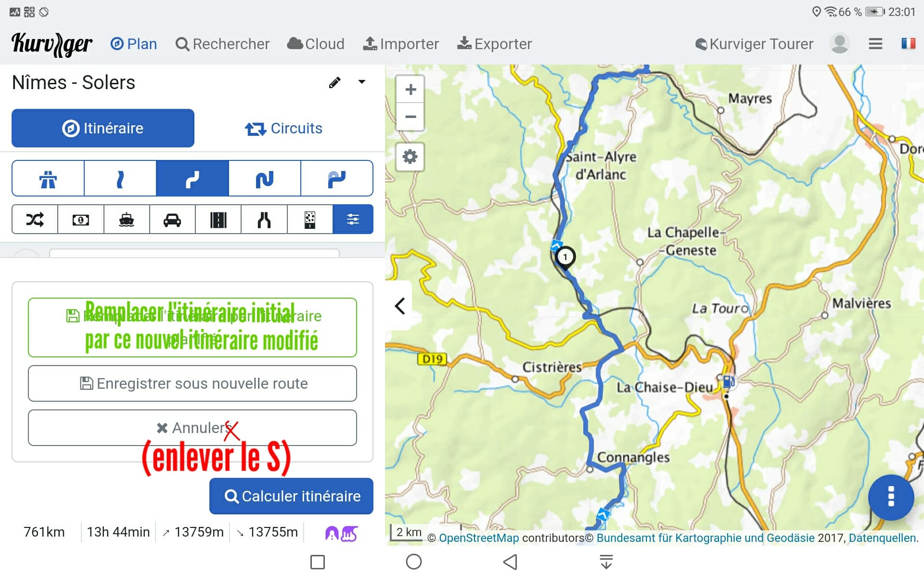Open the OpenStreetMap attribution link
Image resolution: width=924 pixels, height=578 pixels.
click(x=479, y=538)
